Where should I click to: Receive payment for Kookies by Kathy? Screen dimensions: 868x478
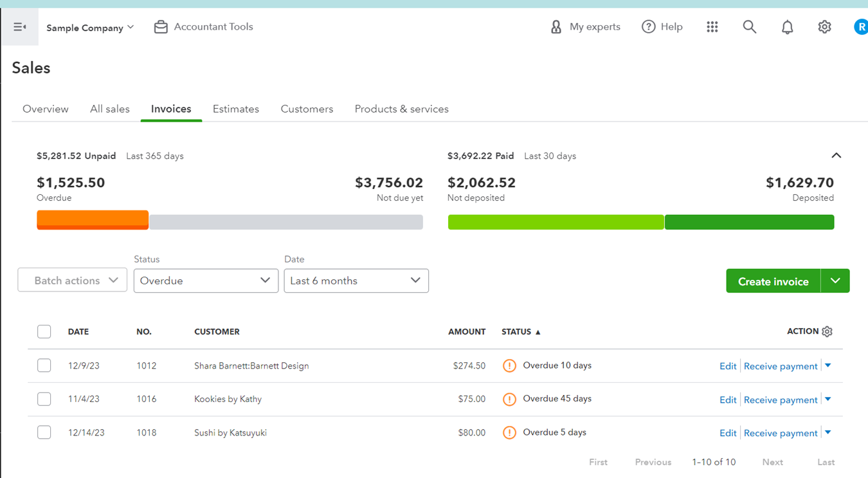pyautogui.click(x=781, y=400)
